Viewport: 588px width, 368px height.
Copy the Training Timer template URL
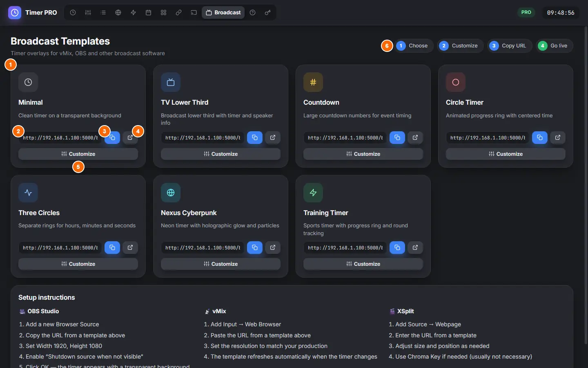[397, 248]
